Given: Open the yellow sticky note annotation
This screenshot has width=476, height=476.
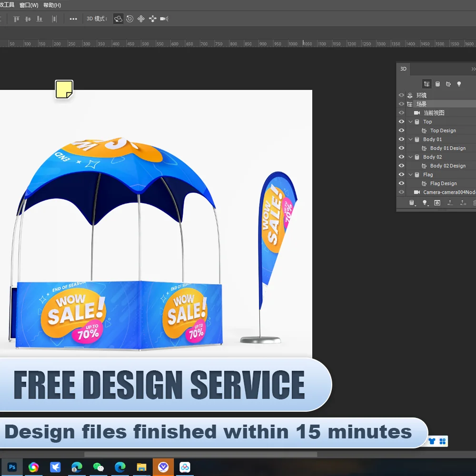Looking at the screenshot, I should tap(64, 89).
